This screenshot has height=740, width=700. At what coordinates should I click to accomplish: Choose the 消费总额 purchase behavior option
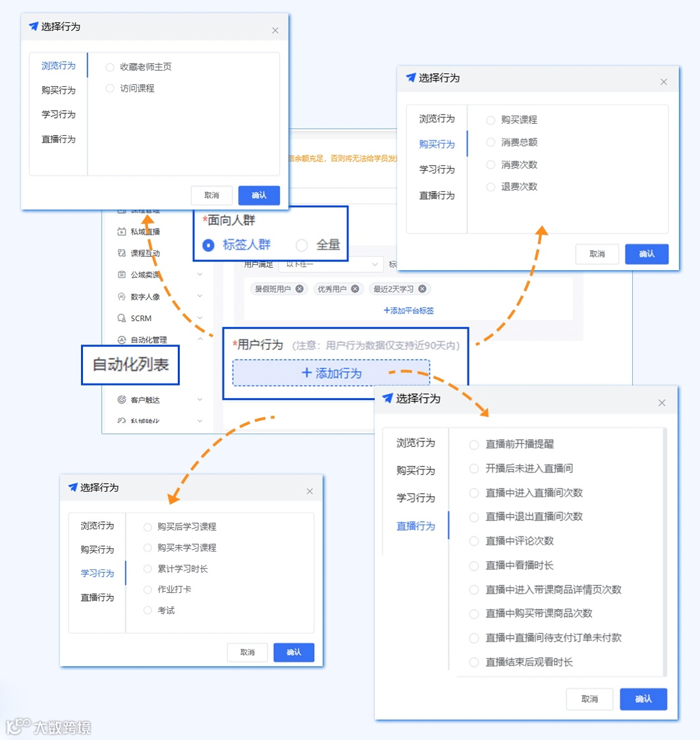point(490,142)
